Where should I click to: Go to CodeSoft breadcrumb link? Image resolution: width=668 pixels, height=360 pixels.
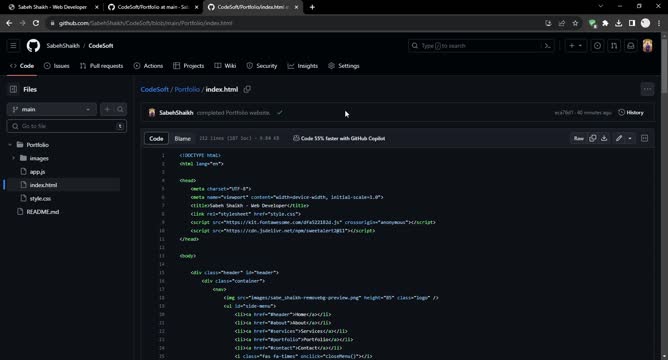click(155, 89)
